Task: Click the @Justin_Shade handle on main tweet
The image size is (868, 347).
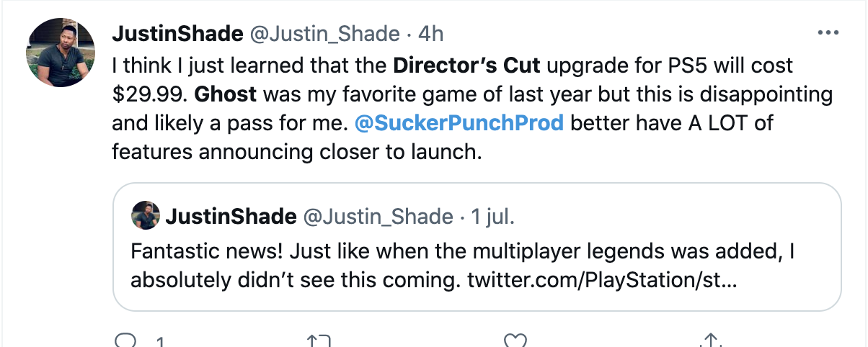Action: (x=324, y=33)
